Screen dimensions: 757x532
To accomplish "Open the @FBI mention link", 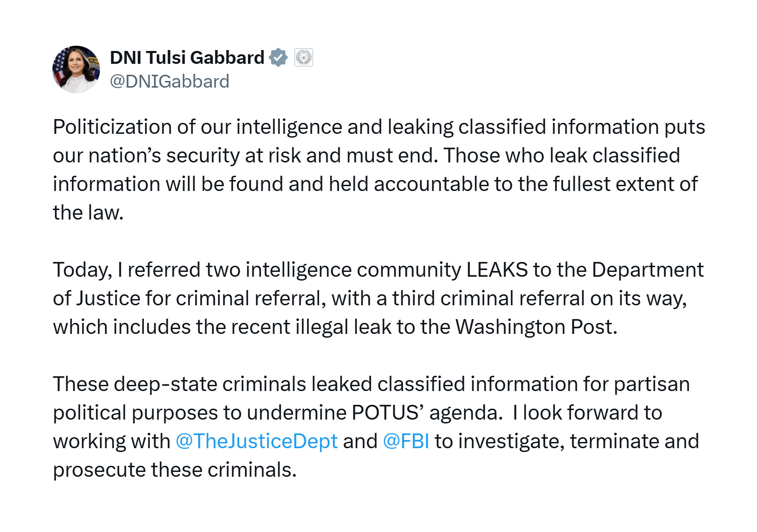I will pos(406,441).
